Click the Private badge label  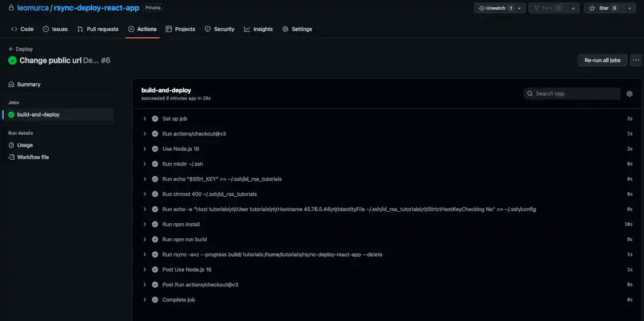(153, 8)
